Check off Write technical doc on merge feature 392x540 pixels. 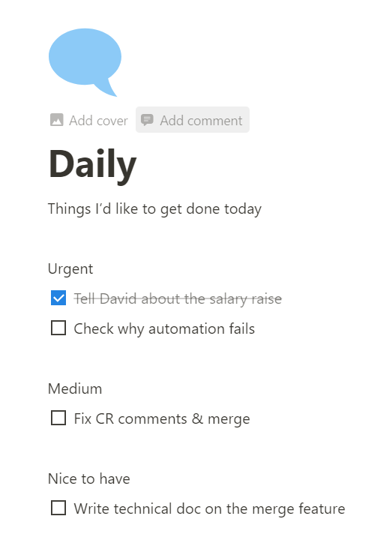pos(58,508)
